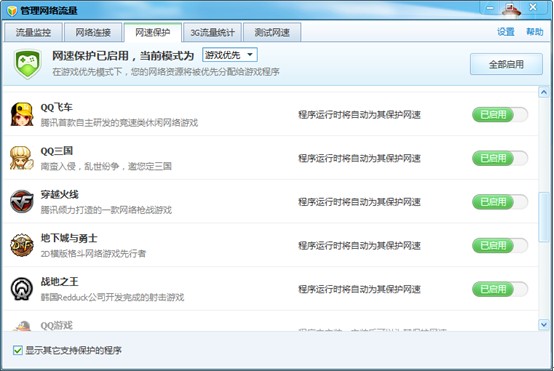Click the green gamepad shield icon

pos(28,64)
